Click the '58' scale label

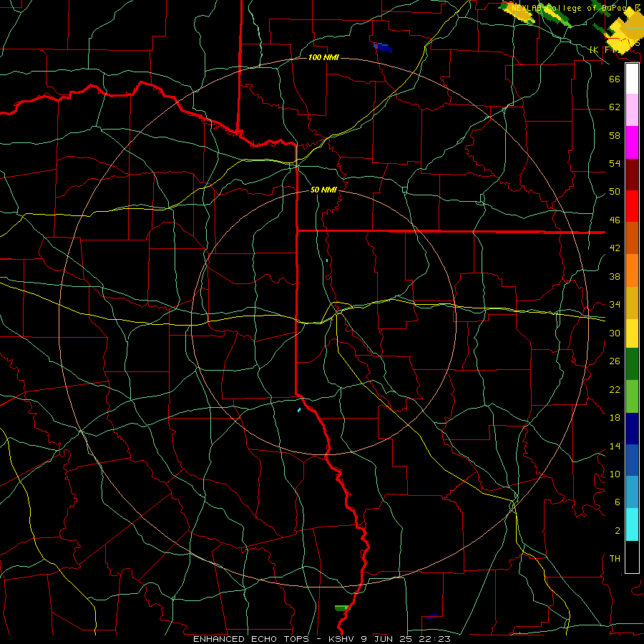[615, 135]
